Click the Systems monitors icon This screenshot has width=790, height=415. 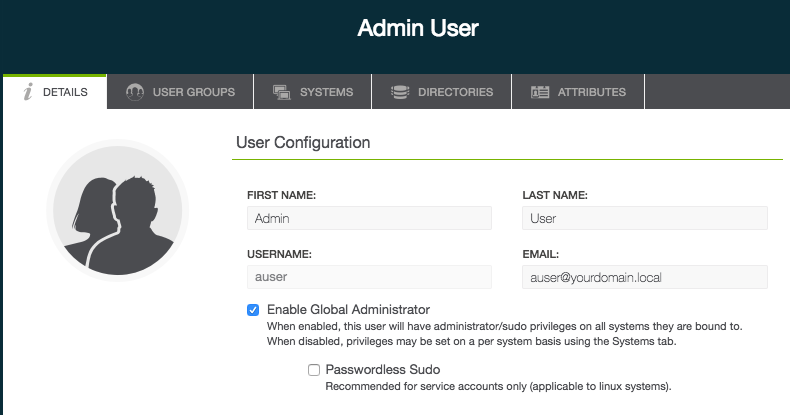pyautogui.click(x=282, y=92)
